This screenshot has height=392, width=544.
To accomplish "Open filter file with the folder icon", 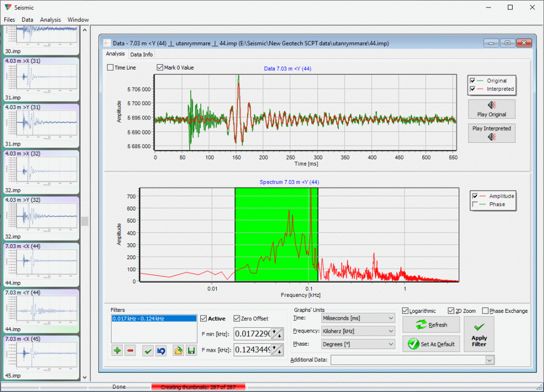I will 178,351.
